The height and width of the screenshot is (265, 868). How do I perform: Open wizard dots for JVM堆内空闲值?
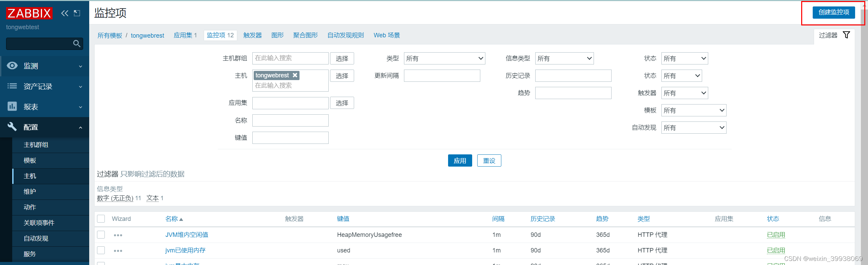click(118, 235)
